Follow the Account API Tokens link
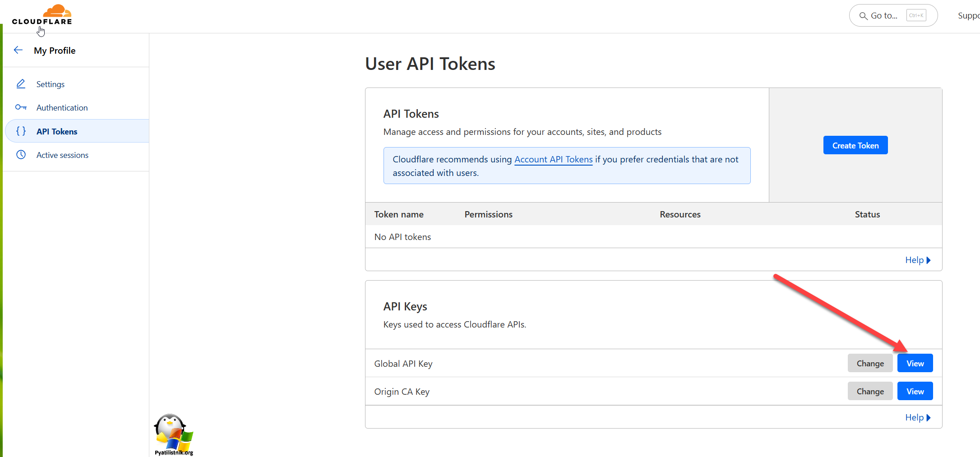 point(553,159)
